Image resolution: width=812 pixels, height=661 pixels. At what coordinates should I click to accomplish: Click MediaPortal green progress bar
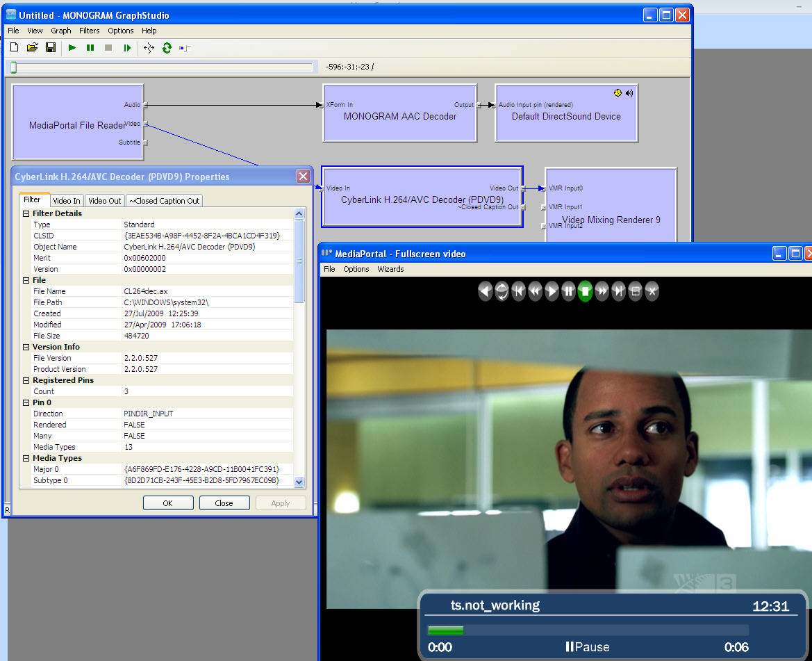pyautogui.click(x=445, y=630)
